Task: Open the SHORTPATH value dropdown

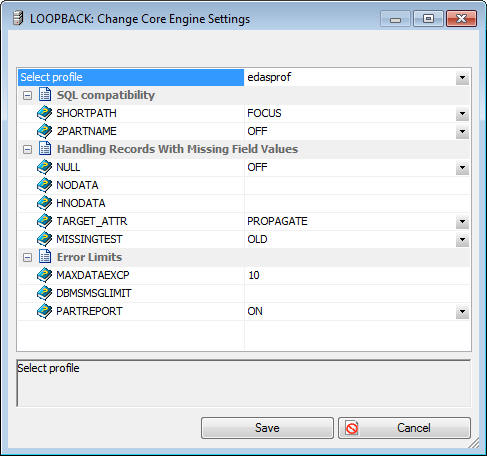Action: [x=462, y=114]
